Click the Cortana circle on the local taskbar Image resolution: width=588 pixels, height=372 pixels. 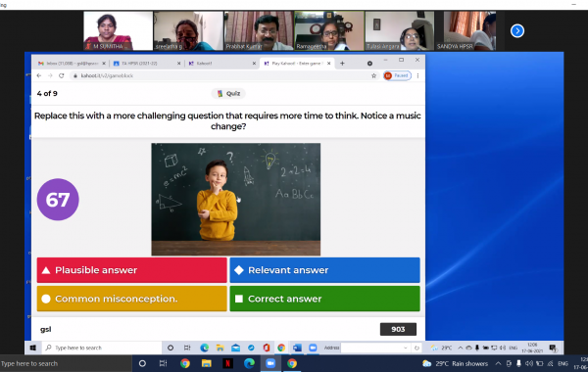[142, 363]
